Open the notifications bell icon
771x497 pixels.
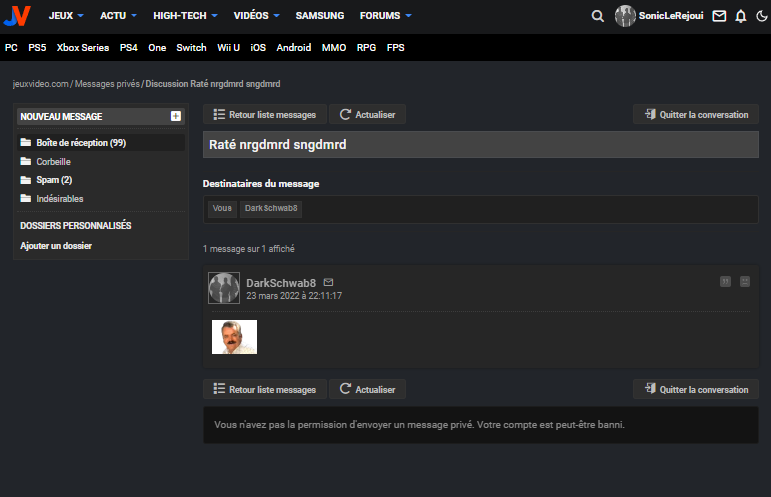pyautogui.click(x=741, y=16)
